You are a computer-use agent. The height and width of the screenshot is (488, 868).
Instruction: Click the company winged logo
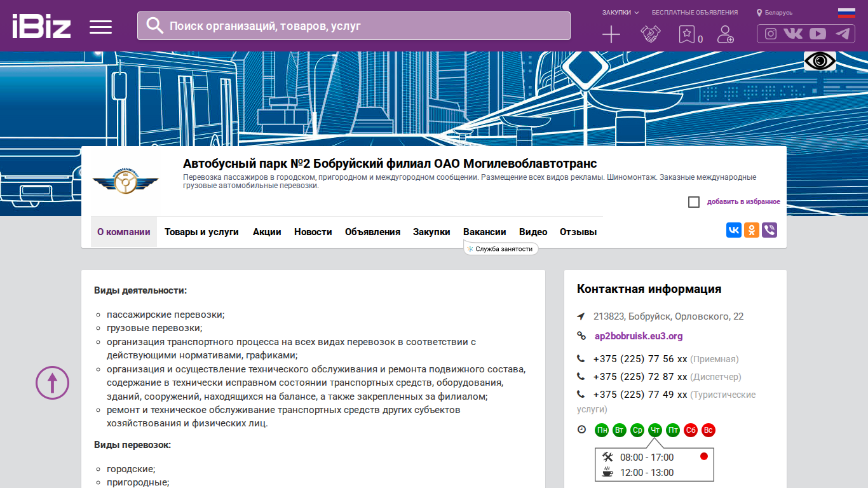click(126, 182)
